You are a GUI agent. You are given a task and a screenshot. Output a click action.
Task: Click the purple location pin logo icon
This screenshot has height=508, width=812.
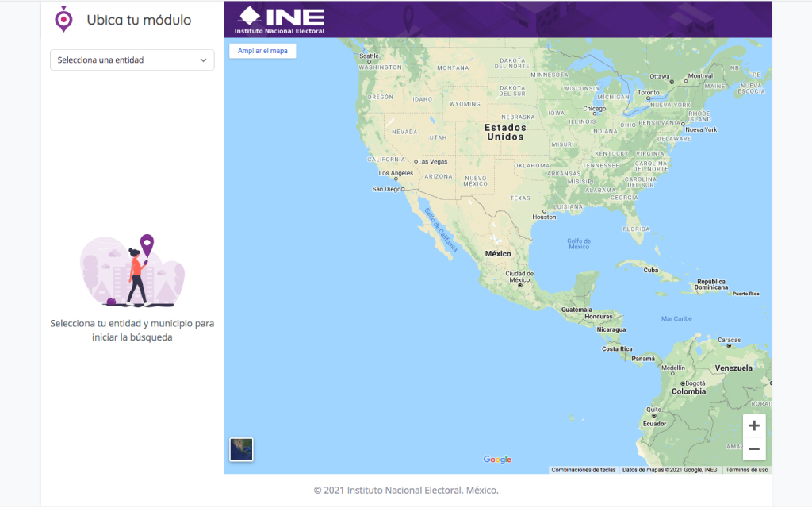[x=63, y=19]
